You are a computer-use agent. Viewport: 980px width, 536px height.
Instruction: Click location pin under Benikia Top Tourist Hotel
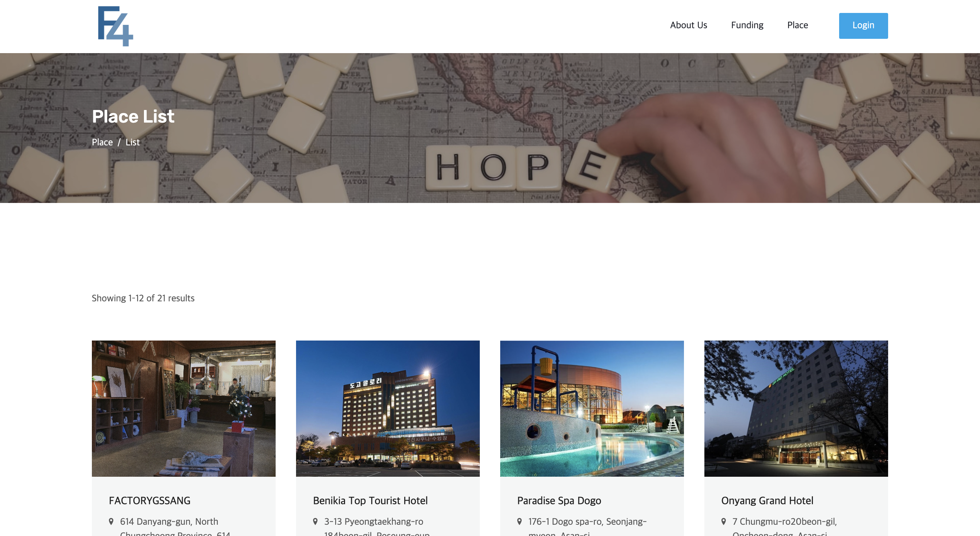click(315, 521)
